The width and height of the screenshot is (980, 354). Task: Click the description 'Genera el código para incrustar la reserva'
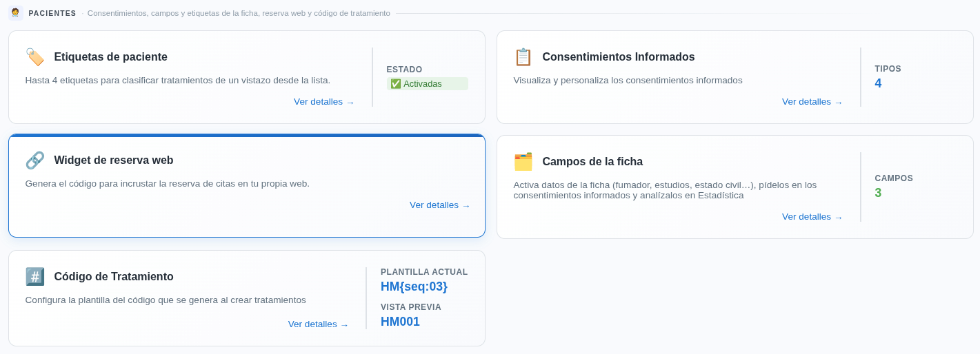168,184
